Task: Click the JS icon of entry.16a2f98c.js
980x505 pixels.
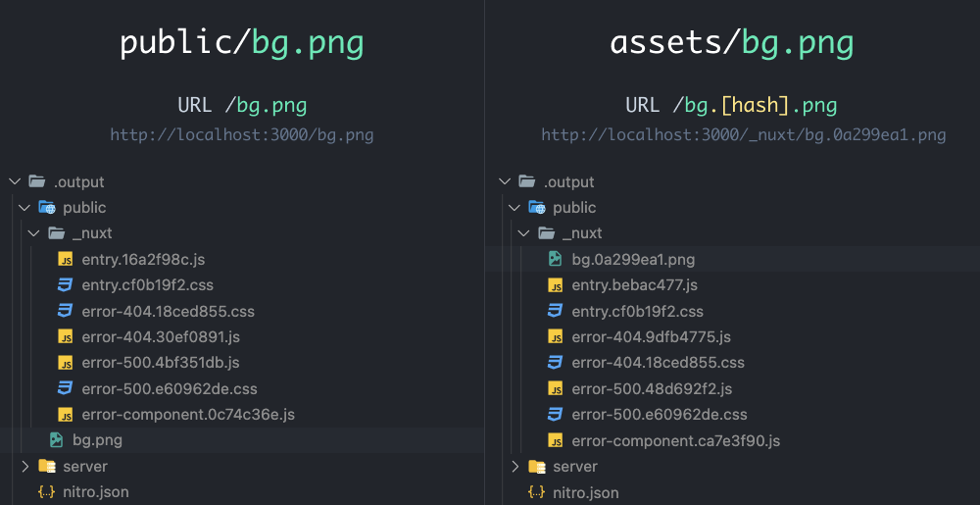Action: click(x=65, y=259)
